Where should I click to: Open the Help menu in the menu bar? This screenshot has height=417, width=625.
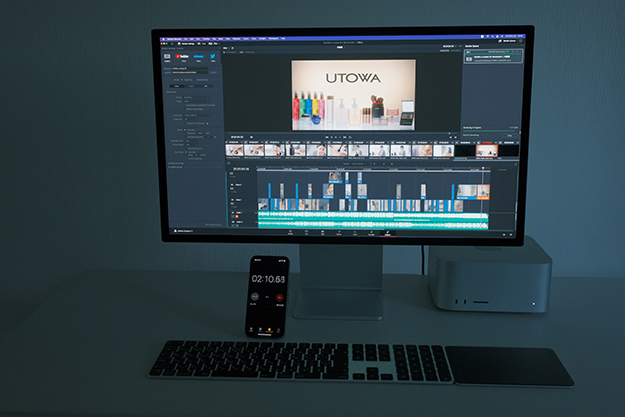[283, 39]
